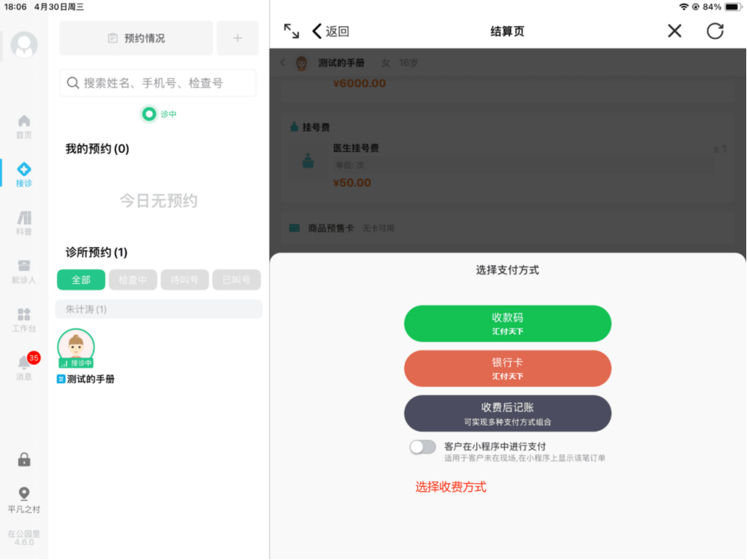Enable 客户在小程序中进行支付 switch
747x560 pixels.
pyautogui.click(x=423, y=447)
